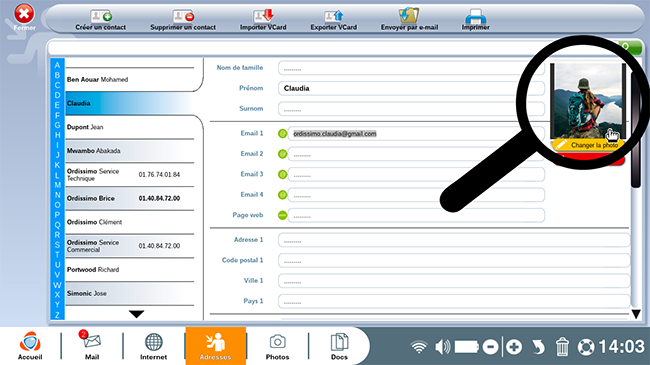The width and height of the screenshot is (650, 365).
Task: Click the Nom de famille field
Action: (x=411, y=68)
